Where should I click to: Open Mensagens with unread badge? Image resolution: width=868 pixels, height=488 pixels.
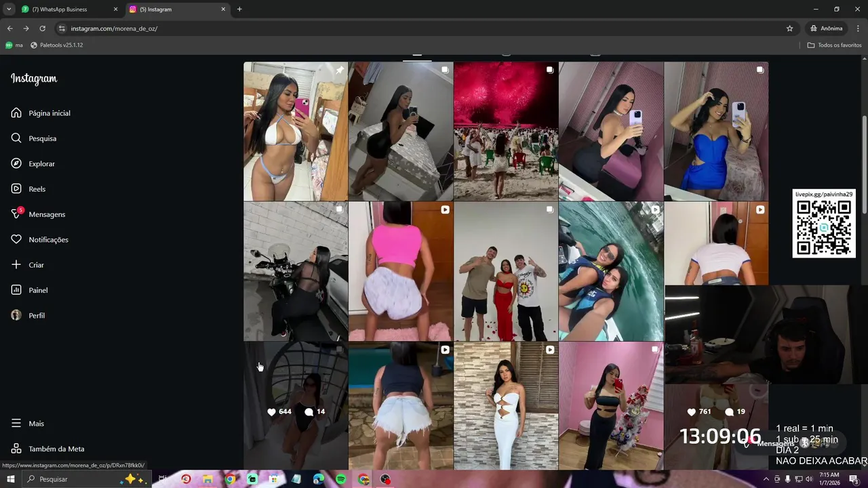tap(39, 214)
